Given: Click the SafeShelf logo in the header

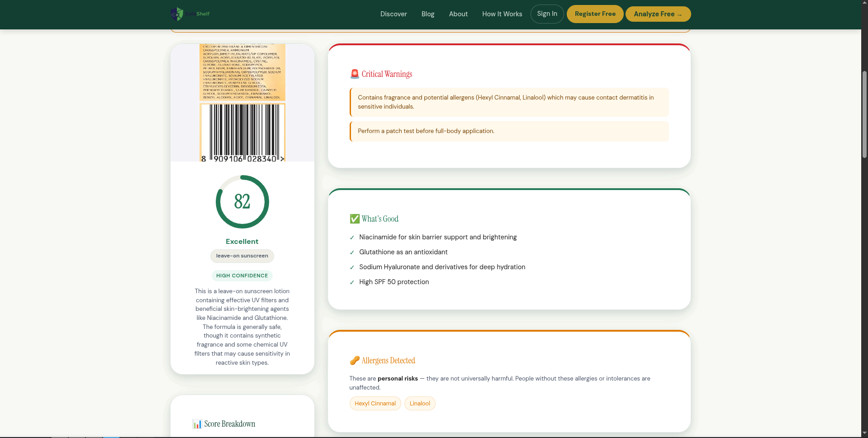Looking at the screenshot, I should [190, 14].
